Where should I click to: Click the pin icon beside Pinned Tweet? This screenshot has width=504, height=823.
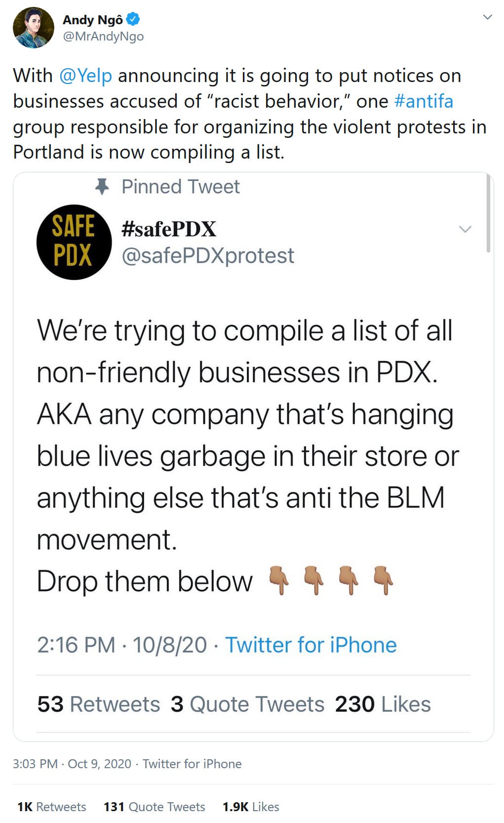[x=102, y=187]
